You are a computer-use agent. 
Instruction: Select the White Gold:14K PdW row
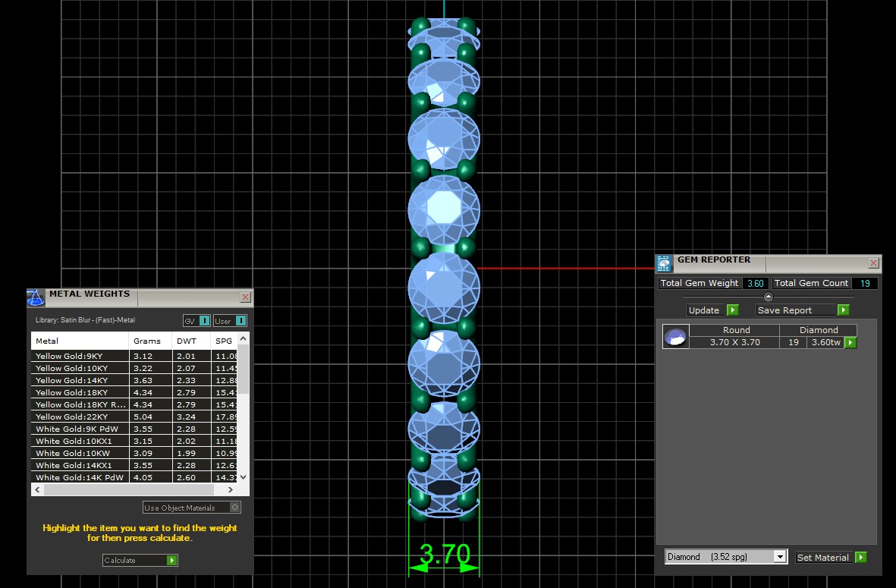click(x=134, y=477)
